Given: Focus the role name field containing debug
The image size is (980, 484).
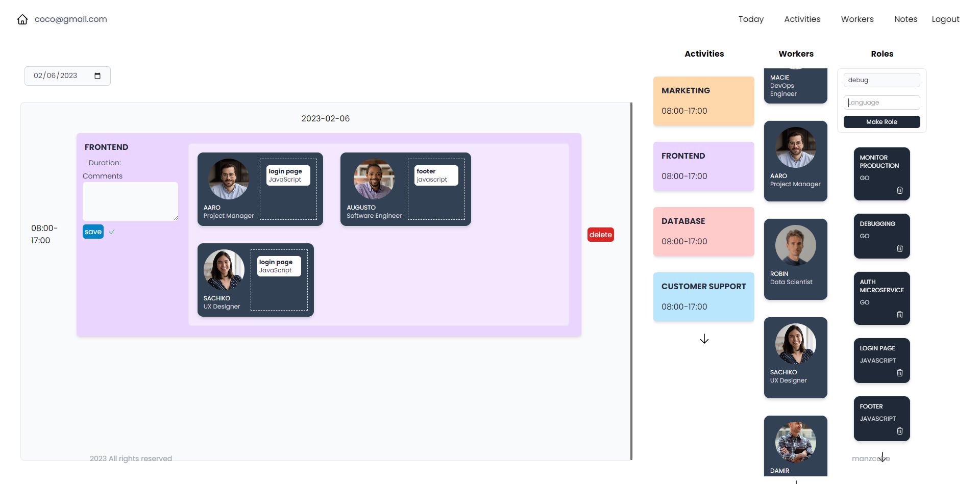Looking at the screenshot, I should (x=882, y=80).
